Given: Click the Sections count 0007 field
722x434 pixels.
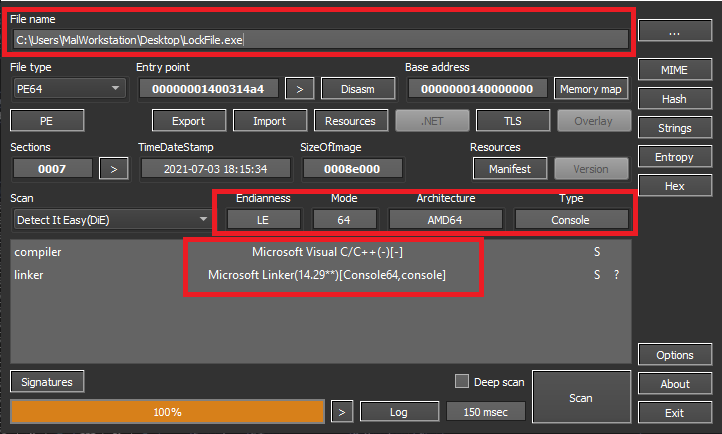Looking at the screenshot, I should pos(52,169).
